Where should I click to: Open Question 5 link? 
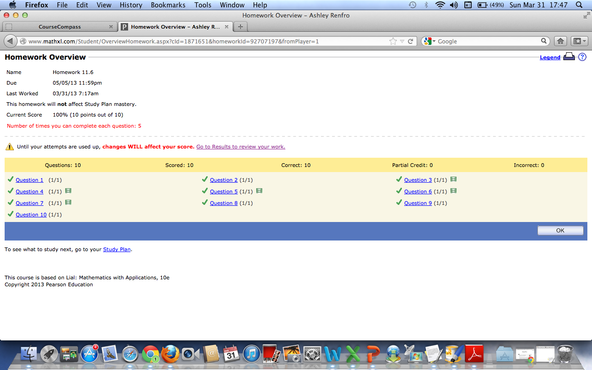coord(224,191)
